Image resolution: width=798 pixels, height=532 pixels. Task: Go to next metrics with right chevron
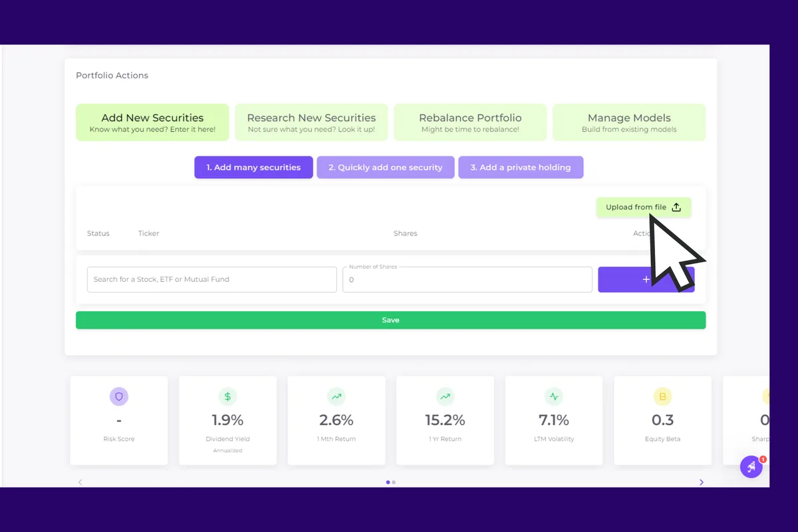coord(701,482)
